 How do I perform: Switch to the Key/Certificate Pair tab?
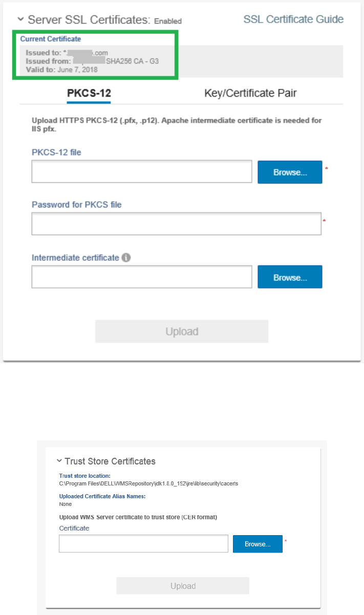click(x=250, y=93)
